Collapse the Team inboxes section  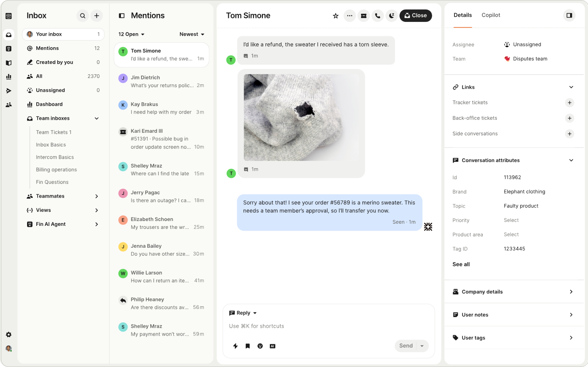pyautogui.click(x=96, y=118)
